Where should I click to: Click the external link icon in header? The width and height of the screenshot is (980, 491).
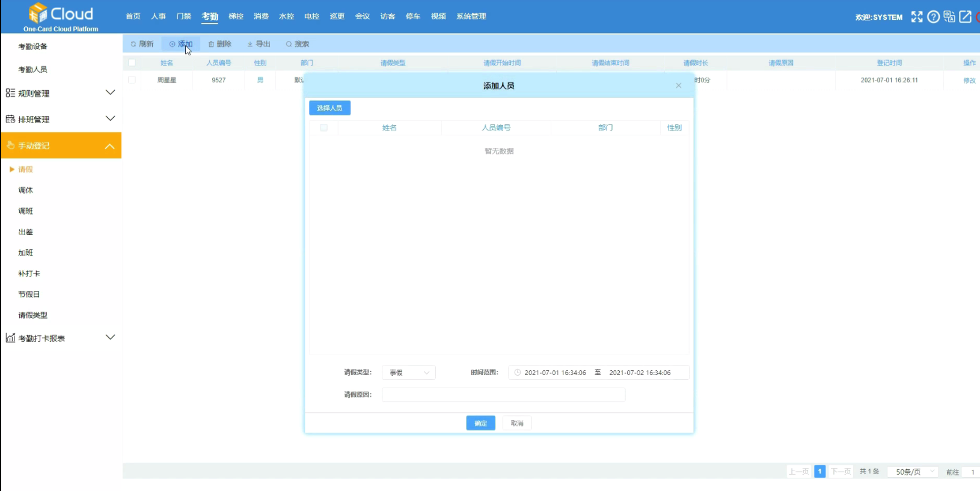(966, 17)
